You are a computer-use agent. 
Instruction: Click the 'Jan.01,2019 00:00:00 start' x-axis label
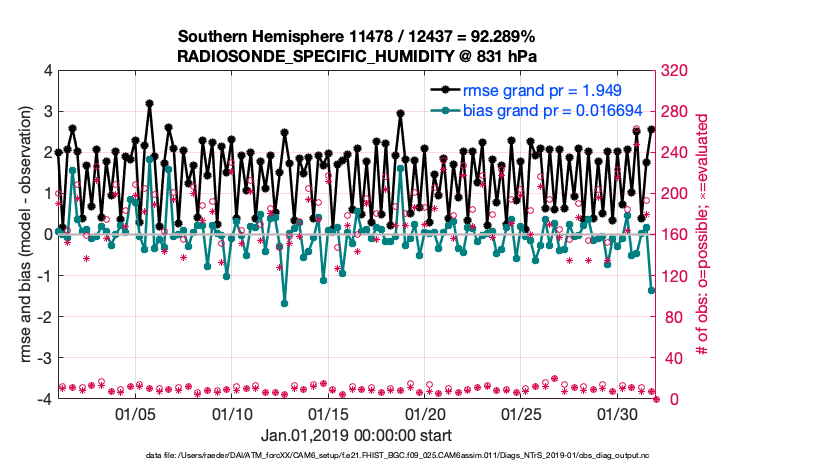(x=356, y=436)
